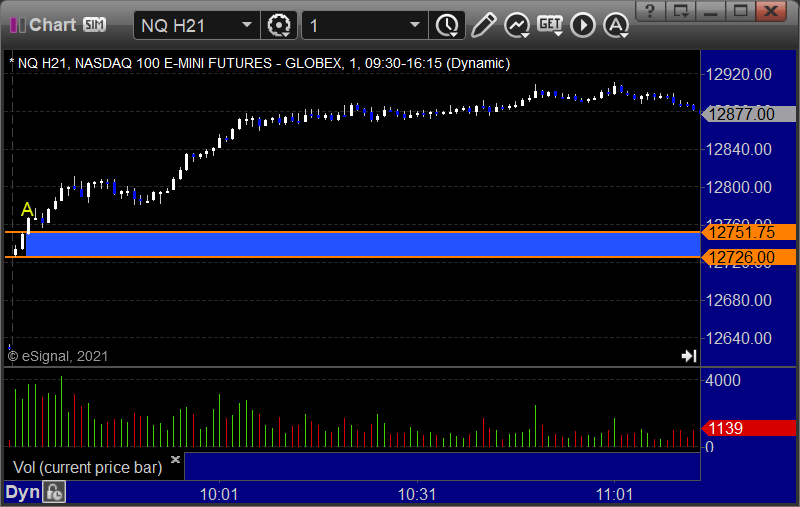Close the Vol study pane with x
This screenshot has height=507, width=800.
pos(176,460)
